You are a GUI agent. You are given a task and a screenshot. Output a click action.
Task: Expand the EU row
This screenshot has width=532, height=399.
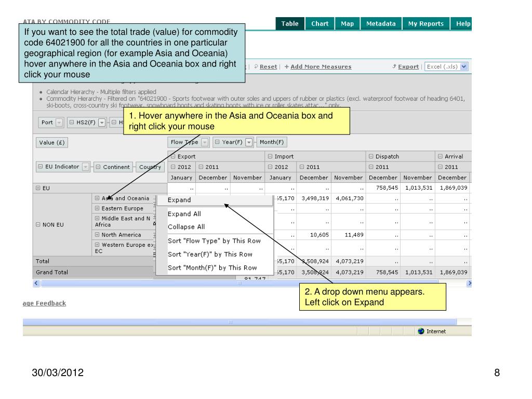(x=38, y=188)
